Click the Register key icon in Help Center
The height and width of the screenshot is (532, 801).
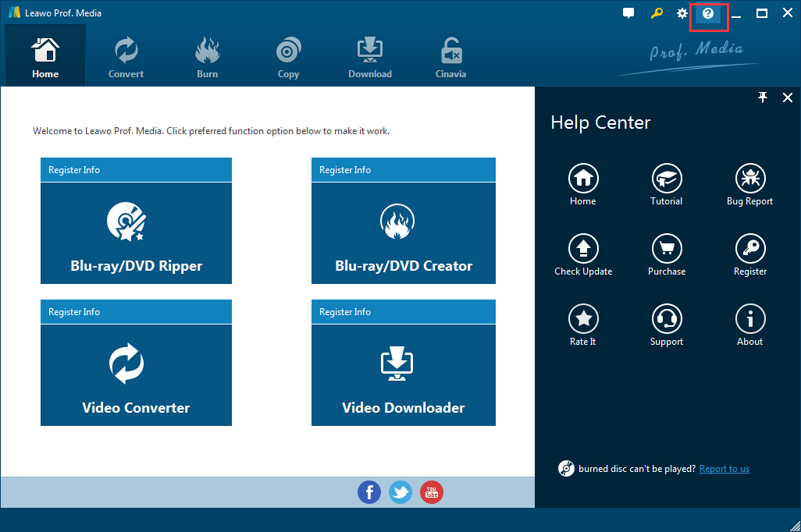click(x=749, y=249)
